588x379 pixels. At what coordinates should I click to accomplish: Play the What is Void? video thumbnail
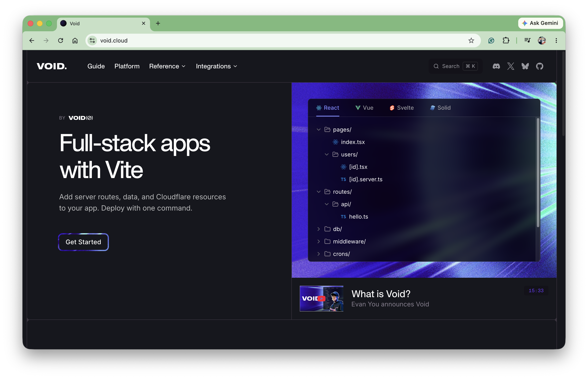click(x=321, y=299)
